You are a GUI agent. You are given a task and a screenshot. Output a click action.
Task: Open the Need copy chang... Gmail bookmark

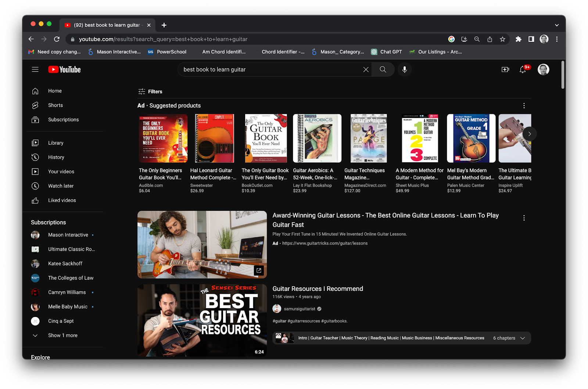coord(54,52)
